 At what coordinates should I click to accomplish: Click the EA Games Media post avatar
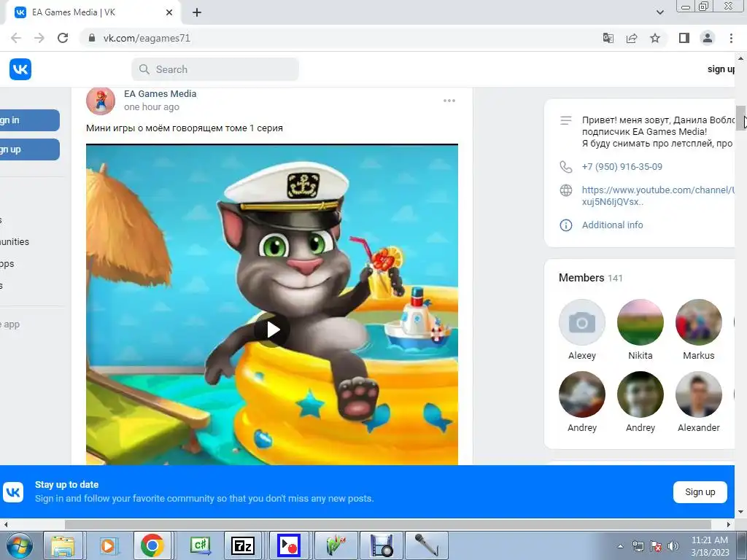coord(101,101)
